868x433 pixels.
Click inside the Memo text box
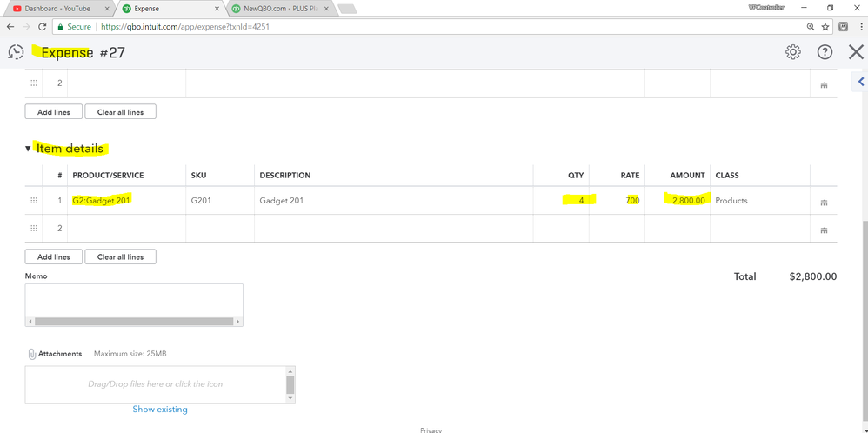click(x=134, y=300)
